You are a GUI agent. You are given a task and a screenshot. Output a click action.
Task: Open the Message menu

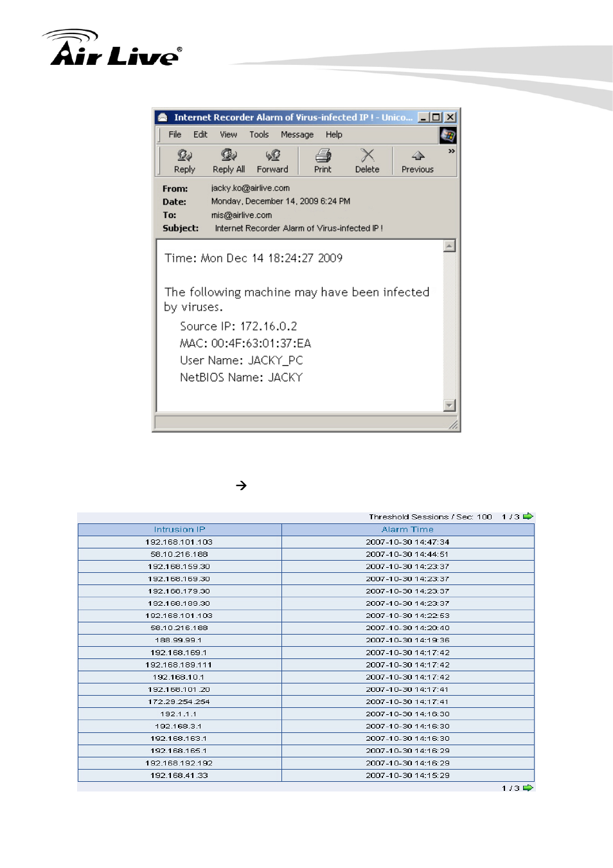[297, 134]
